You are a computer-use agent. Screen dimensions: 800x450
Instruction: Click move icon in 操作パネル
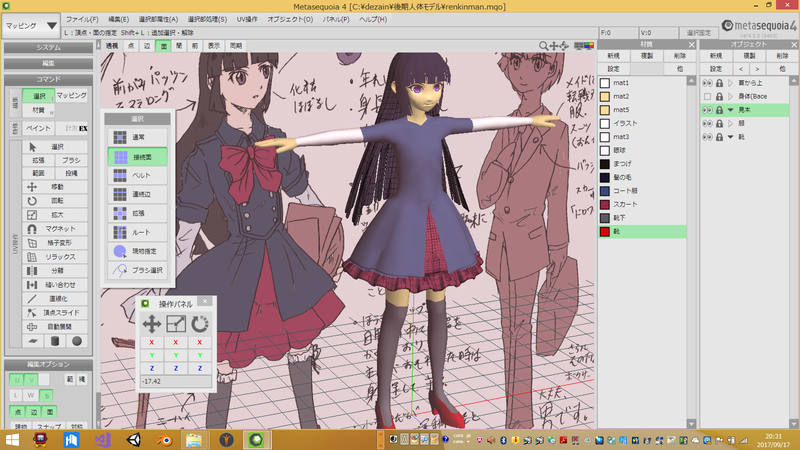[152, 323]
